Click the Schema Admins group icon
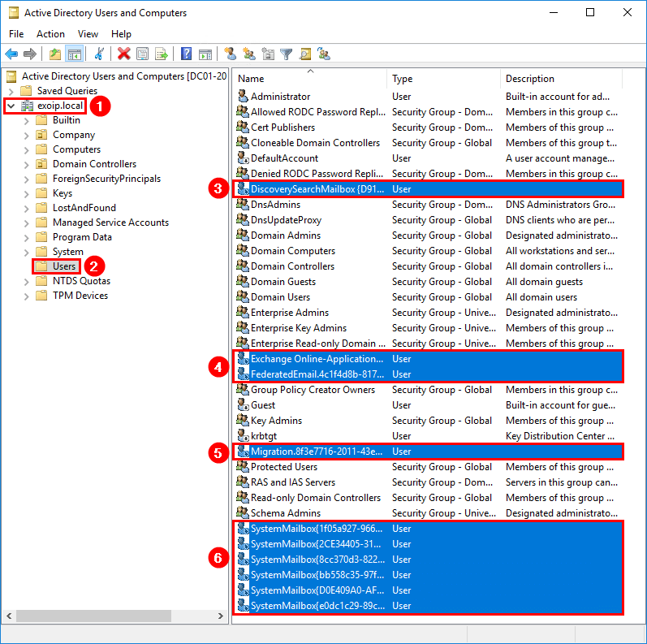The height and width of the screenshot is (644, 647). (x=243, y=513)
